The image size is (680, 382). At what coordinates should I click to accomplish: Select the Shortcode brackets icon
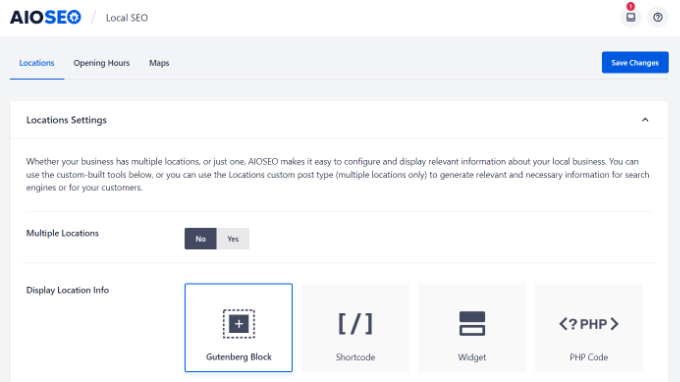(355, 323)
